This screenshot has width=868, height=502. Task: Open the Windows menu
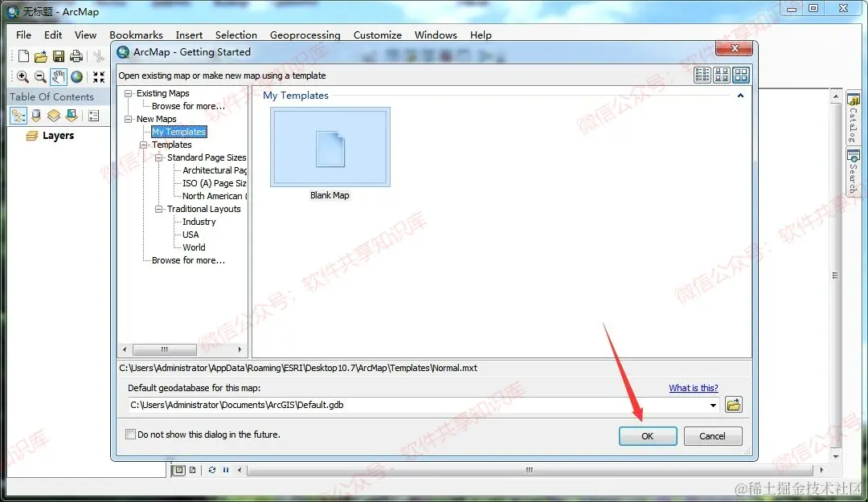pyautogui.click(x=436, y=35)
